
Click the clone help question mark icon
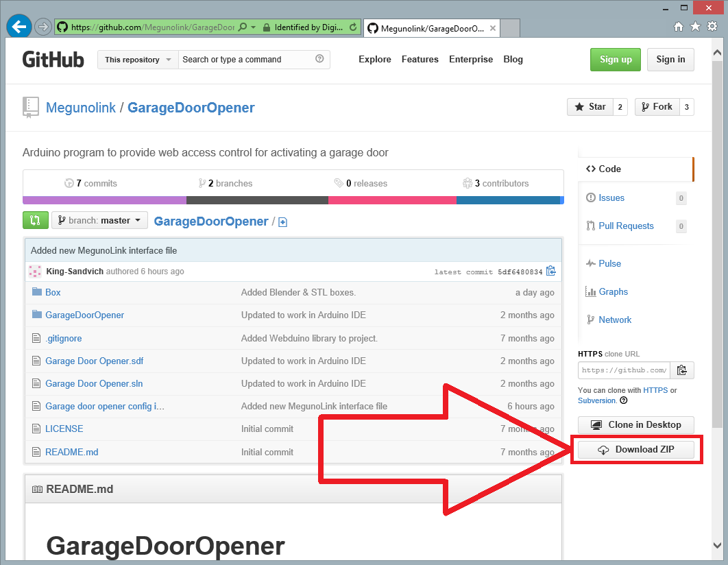click(624, 400)
